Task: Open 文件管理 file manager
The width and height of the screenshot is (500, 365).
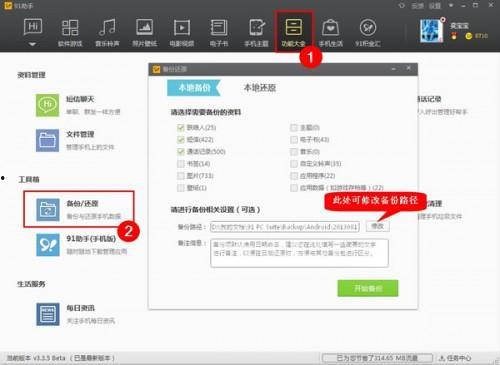Action: [76, 140]
